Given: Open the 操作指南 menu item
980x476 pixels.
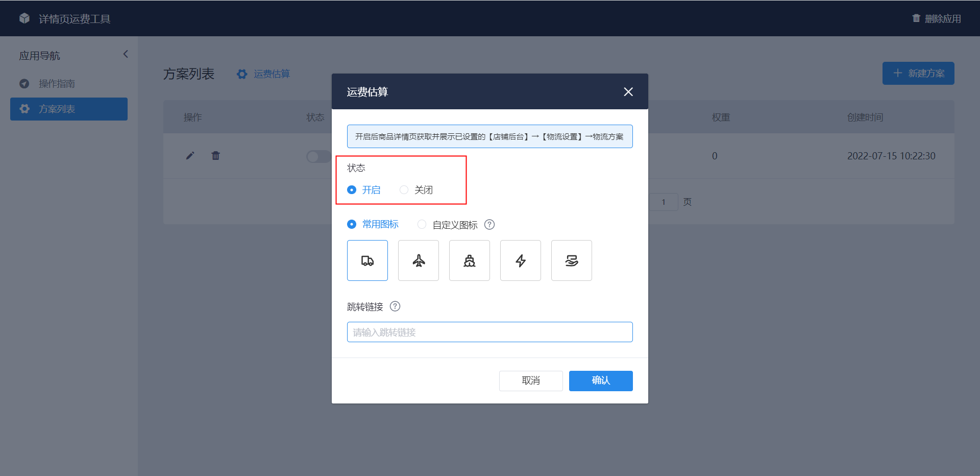Looking at the screenshot, I should pos(69,83).
